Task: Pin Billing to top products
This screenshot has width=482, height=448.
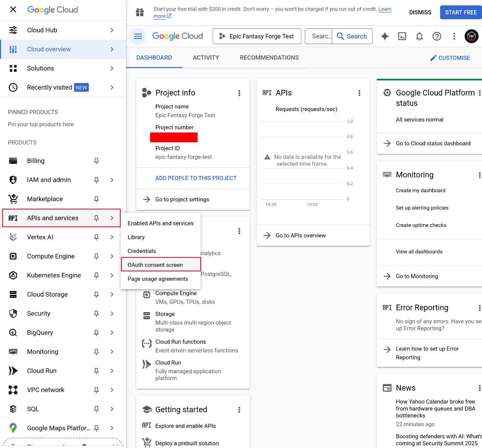Action: coord(96,161)
